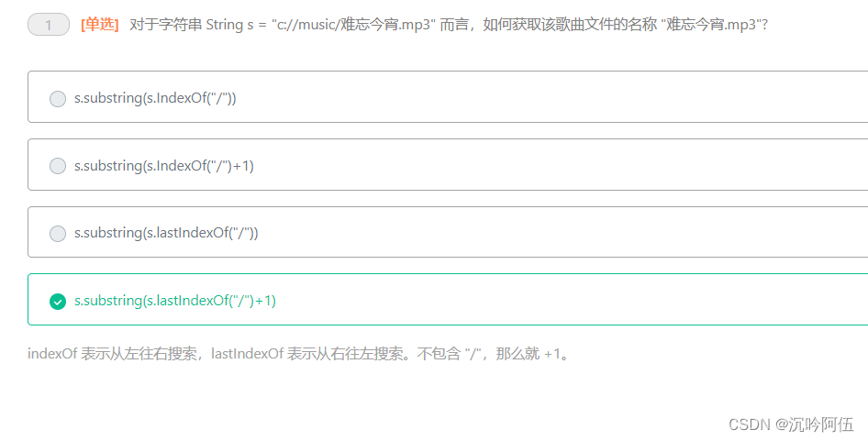Select radio for s.substring(s.lastIndexOf("/"))

[x=58, y=234]
